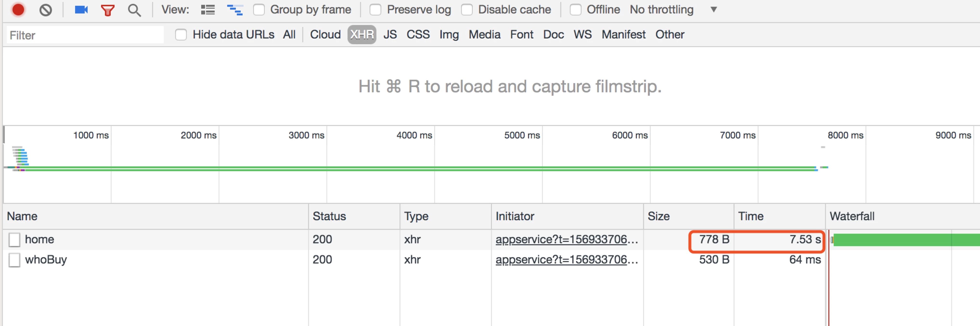The height and width of the screenshot is (326, 980).
Task: Sort requests by Time column header
Action: coord(751,216)
